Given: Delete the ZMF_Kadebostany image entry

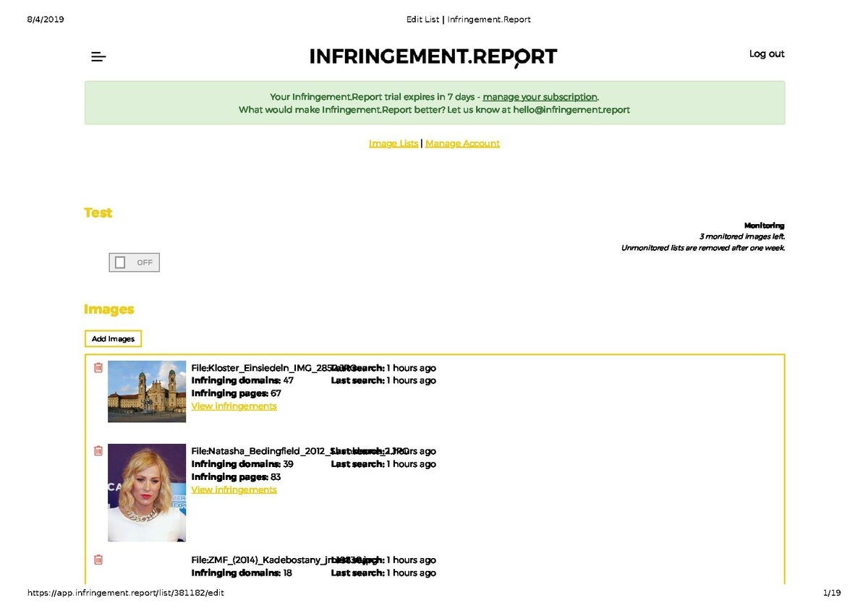Looking at the screenshot, I should click(x=98, y=559).
